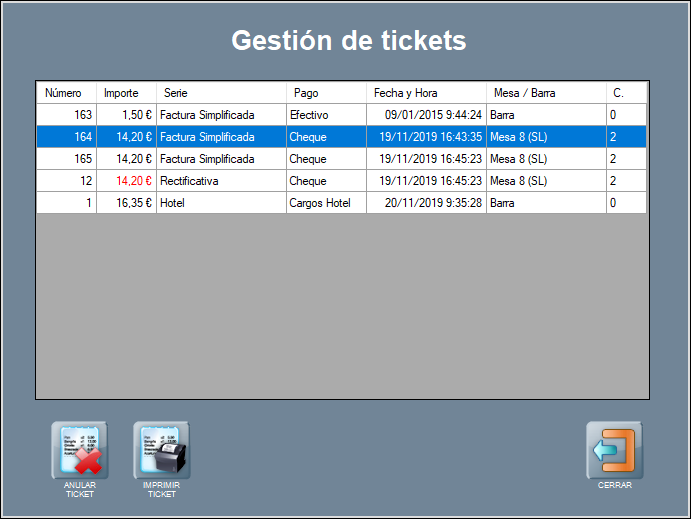Screen dimensions: 691x519
Task: Sort by the Número column header
Action: [65, 93]
